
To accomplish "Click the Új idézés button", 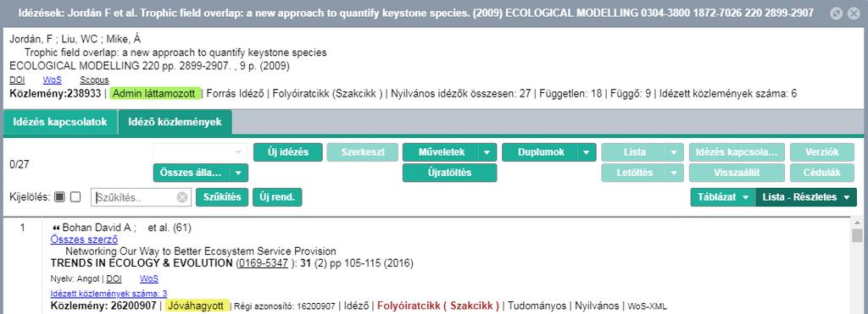I will pos(288,152).
